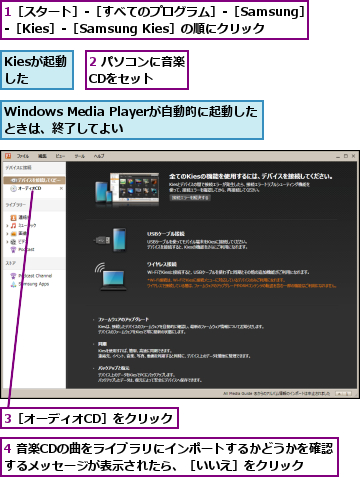Expand the Photos library tree node
360x477 pixels.
7,234
